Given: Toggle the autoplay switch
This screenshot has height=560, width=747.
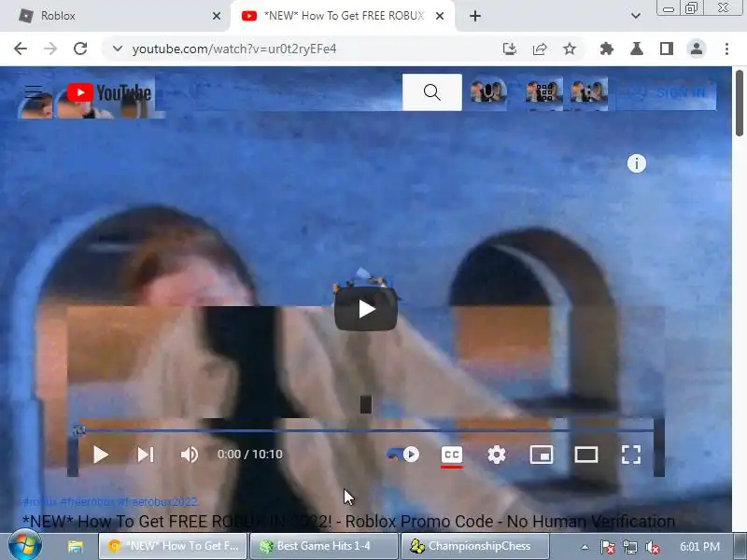Looking at the screenshot, I should (x=403, y=455).
